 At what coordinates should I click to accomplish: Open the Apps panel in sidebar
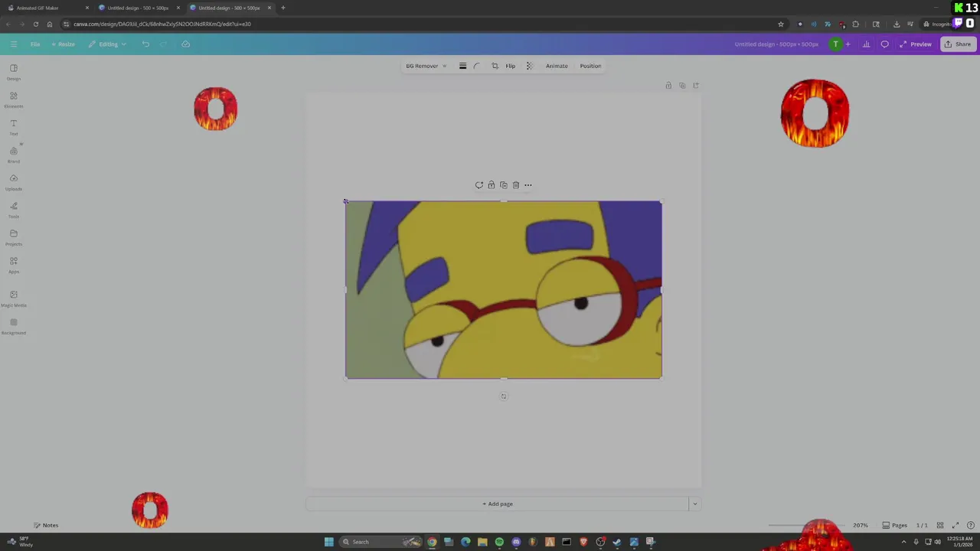point(14,265)
